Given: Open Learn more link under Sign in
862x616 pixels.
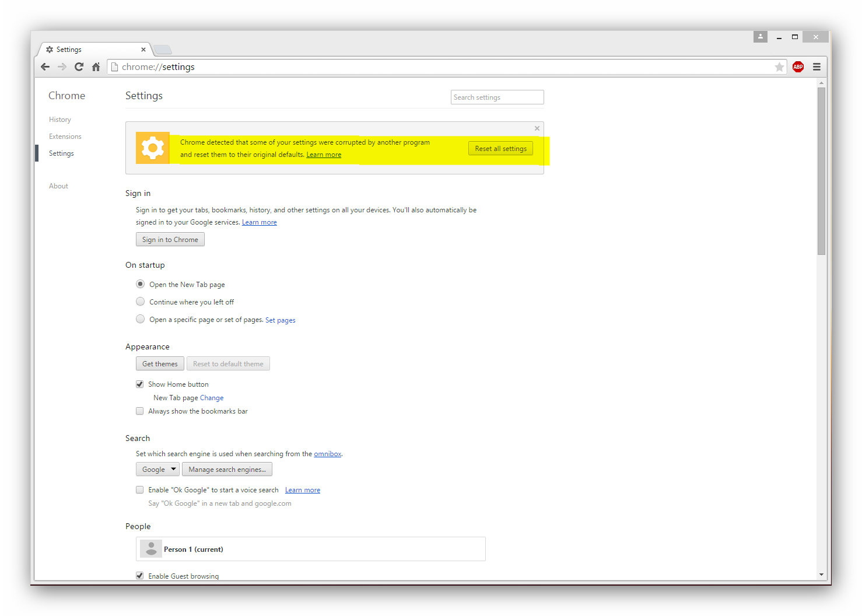Looking at the screenshot, I should pos(260,222).
